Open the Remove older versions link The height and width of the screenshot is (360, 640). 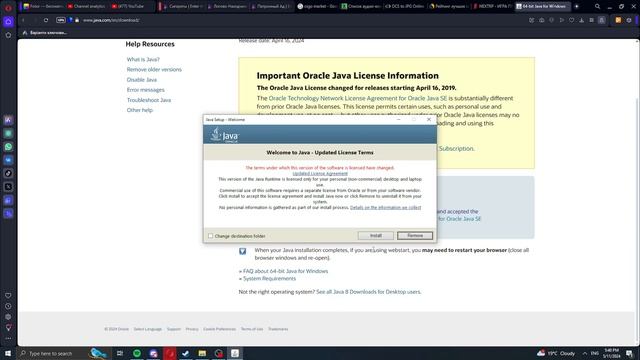coord(154,69)
